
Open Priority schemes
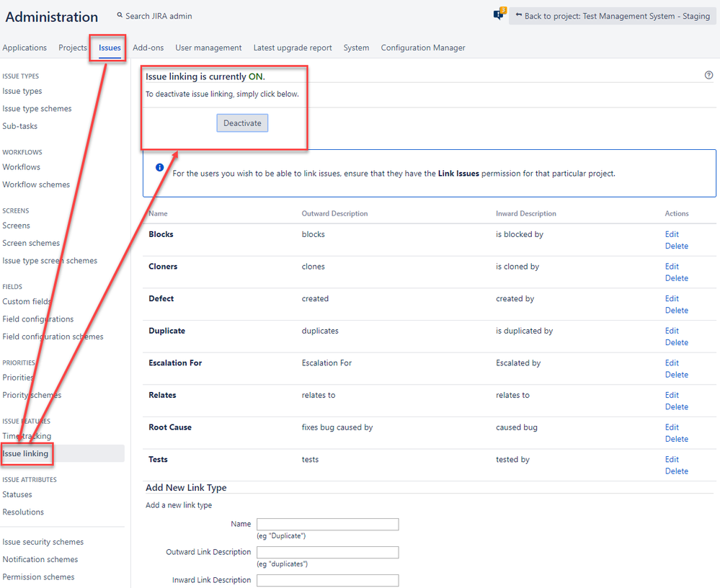[32, 395]
